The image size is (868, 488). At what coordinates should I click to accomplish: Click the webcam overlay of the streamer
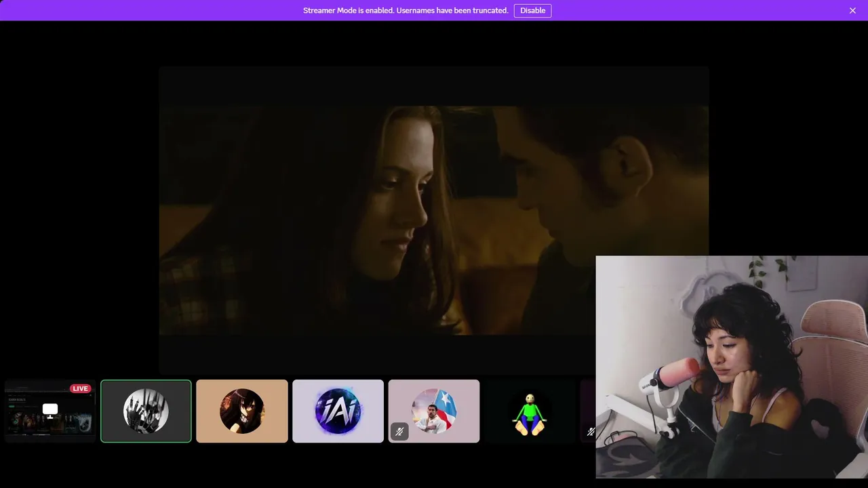(732, 367)
